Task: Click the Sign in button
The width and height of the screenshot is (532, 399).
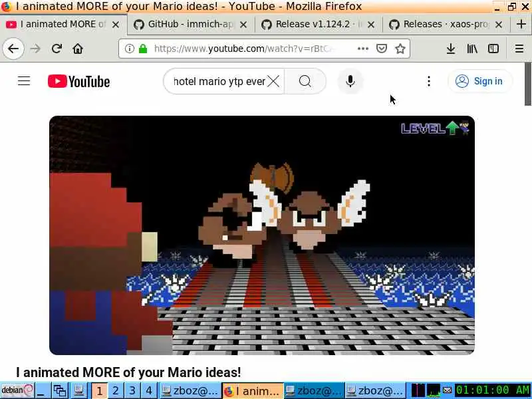Action: (x=479, y=81)
